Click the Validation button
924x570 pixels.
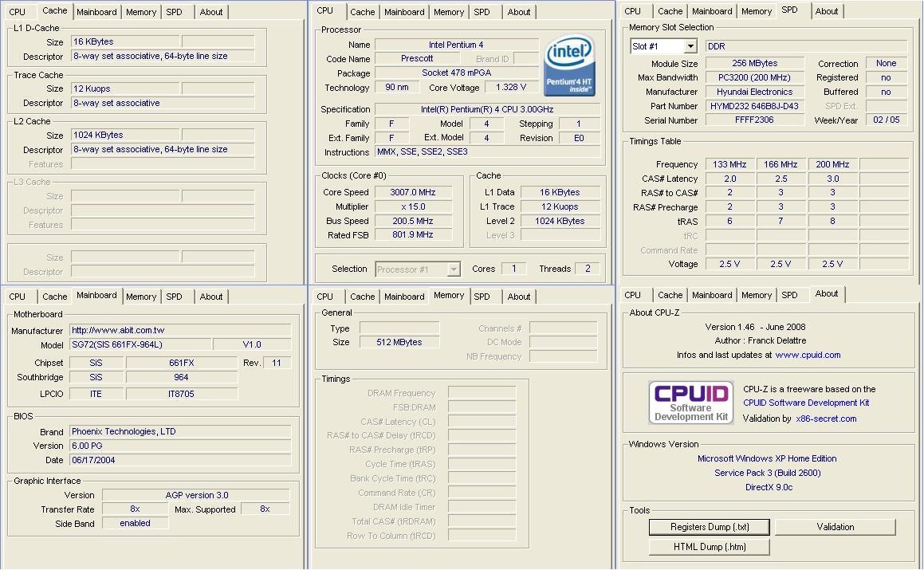tap(835, 527)
